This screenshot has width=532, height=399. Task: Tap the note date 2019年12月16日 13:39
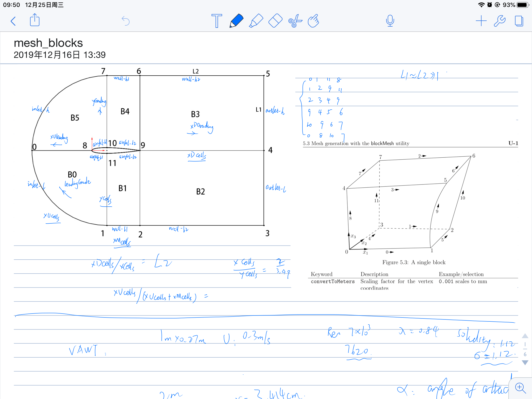pos(60,55)
